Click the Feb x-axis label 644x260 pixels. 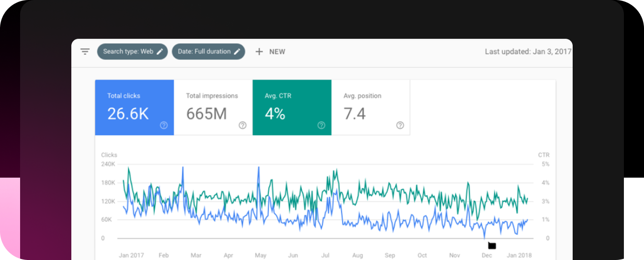(164, 256)
